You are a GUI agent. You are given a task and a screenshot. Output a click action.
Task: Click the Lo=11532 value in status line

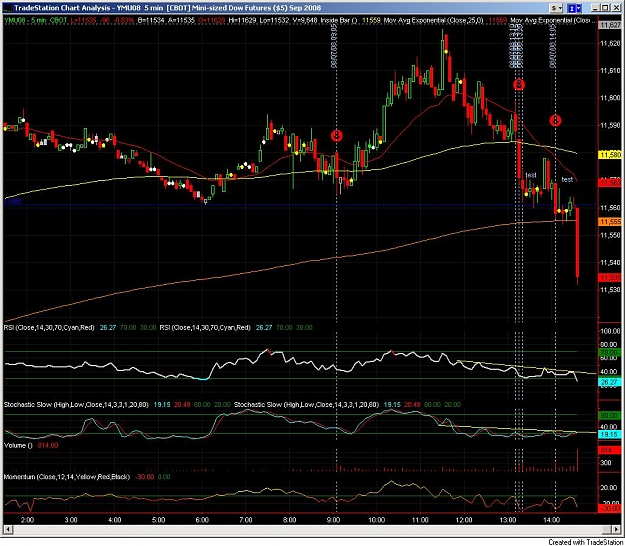point(274,20)
